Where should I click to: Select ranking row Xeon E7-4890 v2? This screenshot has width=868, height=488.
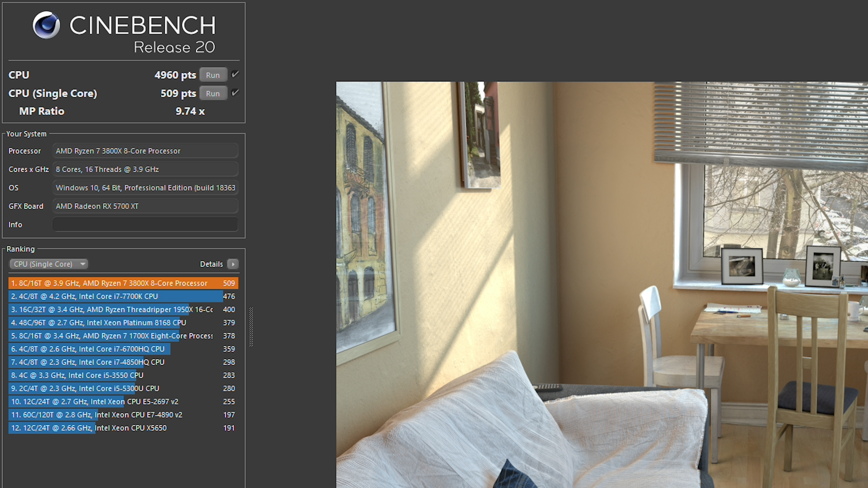click(x=123, y=415)
